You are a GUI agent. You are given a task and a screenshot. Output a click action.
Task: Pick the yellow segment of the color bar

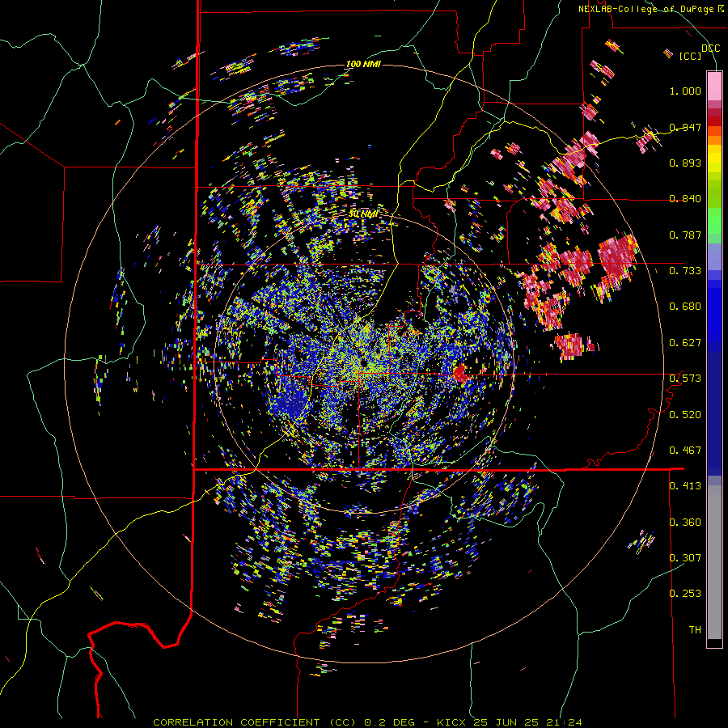pos(714,159)
